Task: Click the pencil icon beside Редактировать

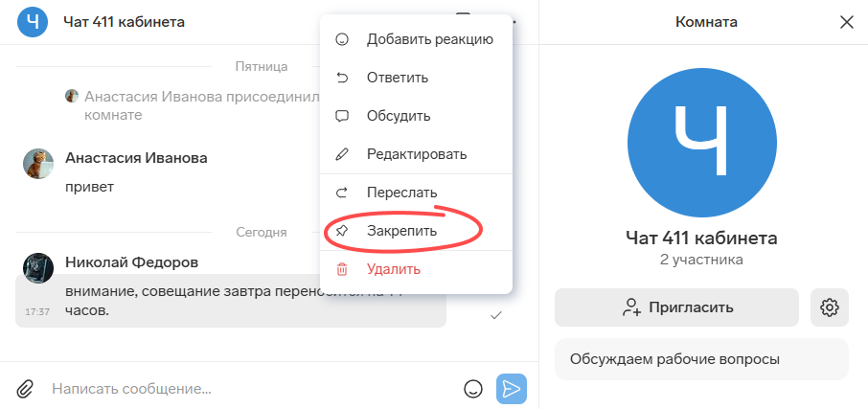Action: [342, 154]
